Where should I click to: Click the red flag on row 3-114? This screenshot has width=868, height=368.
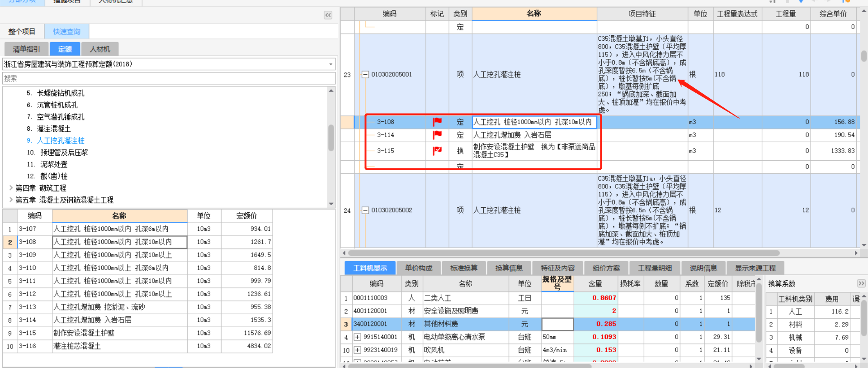coord(437,135)
